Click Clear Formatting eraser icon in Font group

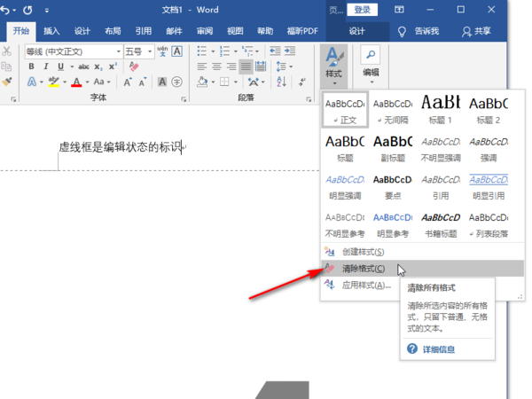pyautogui.click(x=134, y=66)
